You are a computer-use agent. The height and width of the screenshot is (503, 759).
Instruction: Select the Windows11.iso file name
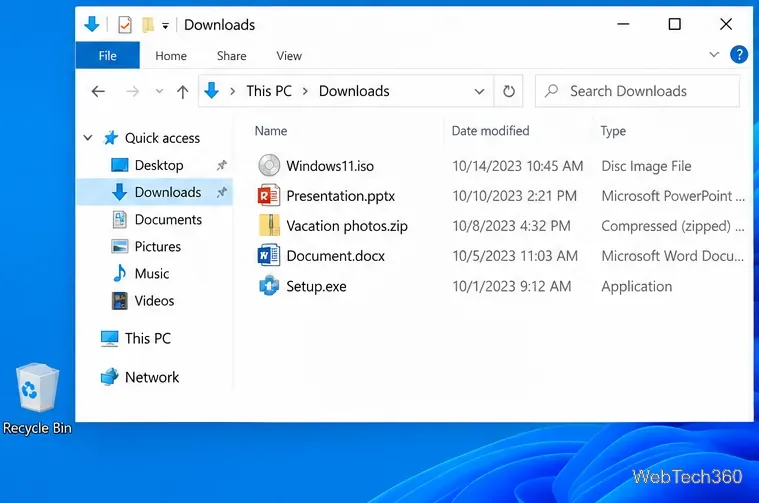330,166
